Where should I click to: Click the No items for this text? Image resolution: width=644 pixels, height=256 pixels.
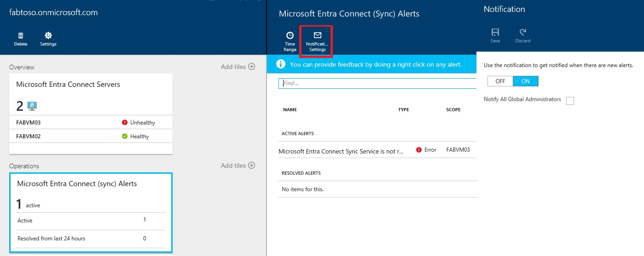pos(302,189)
